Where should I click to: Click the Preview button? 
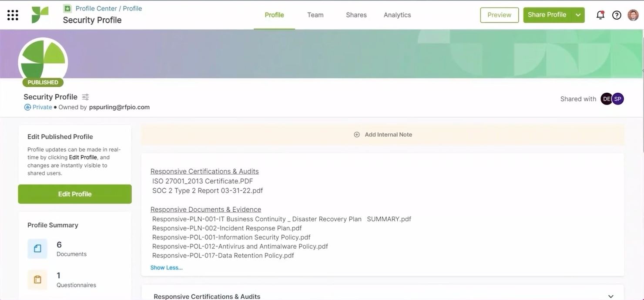click(x=500, y=15)
